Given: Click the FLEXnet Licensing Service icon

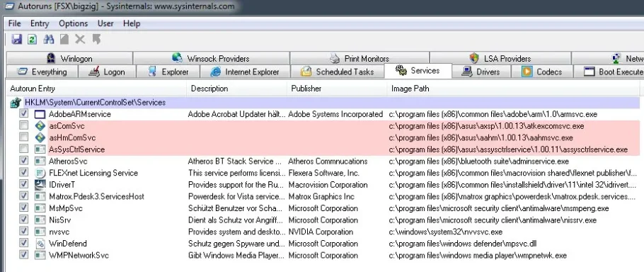Looking at the screenshot, I should (x=40, y=173).
